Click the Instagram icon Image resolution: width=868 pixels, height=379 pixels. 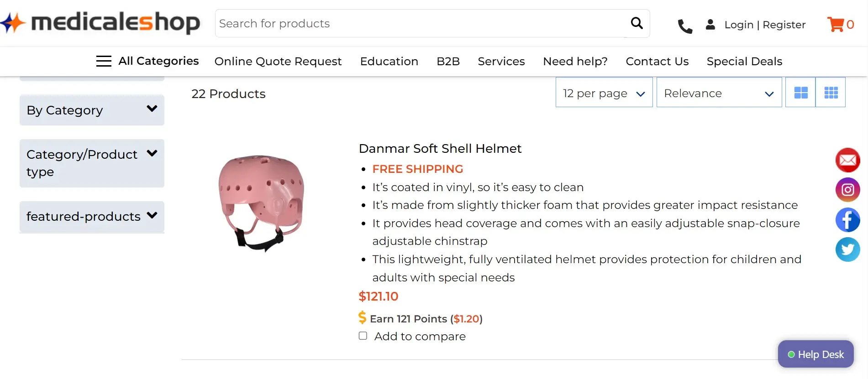click(847, 190)
